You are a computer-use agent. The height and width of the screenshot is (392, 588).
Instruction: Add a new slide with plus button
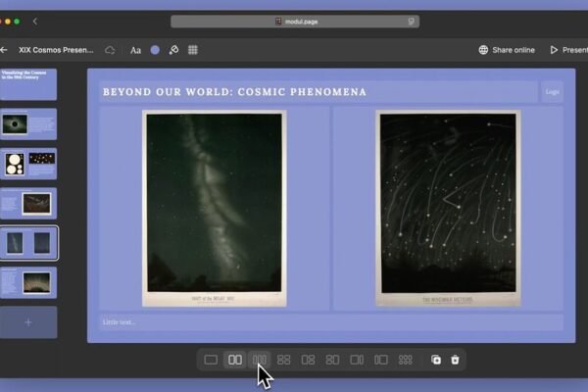point(28,322)
